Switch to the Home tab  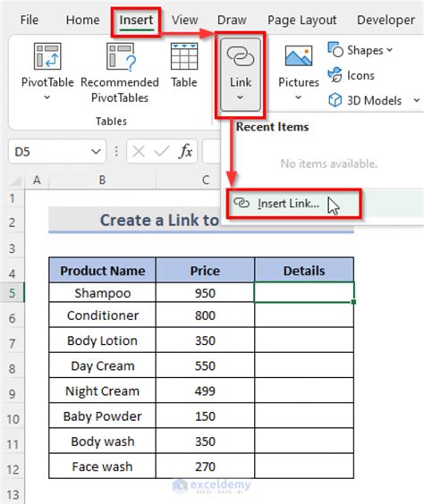(82, 21)
